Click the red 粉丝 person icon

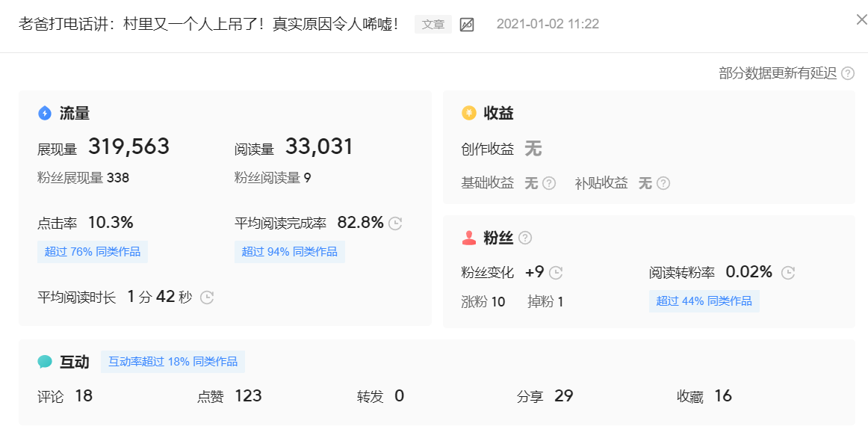click(x=467, y=238)
